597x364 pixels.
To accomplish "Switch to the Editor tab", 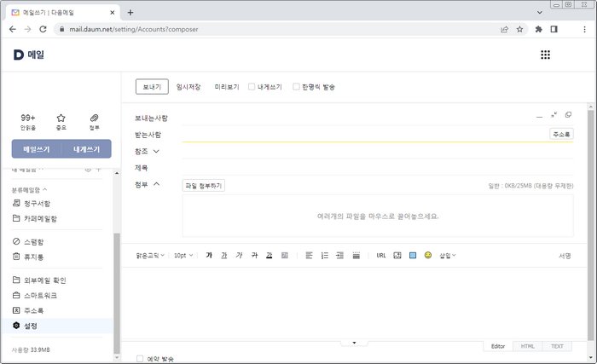I will (497, 346).
